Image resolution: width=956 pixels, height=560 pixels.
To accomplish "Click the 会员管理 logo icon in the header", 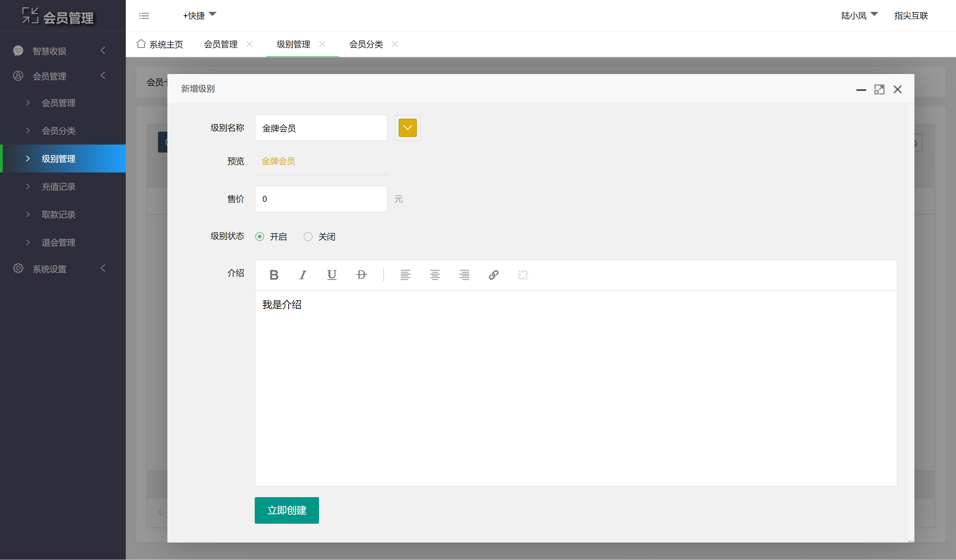I will tap(30, 16).
